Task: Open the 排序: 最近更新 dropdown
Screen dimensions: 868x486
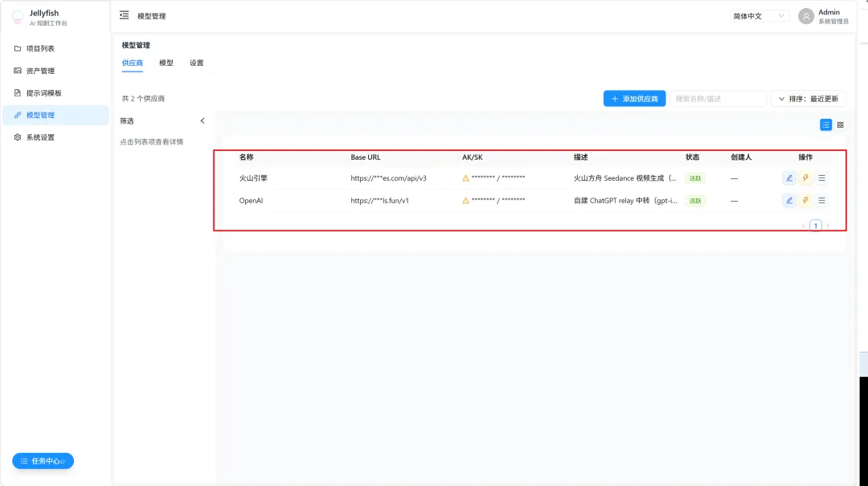Action: [x=809, y=99]
